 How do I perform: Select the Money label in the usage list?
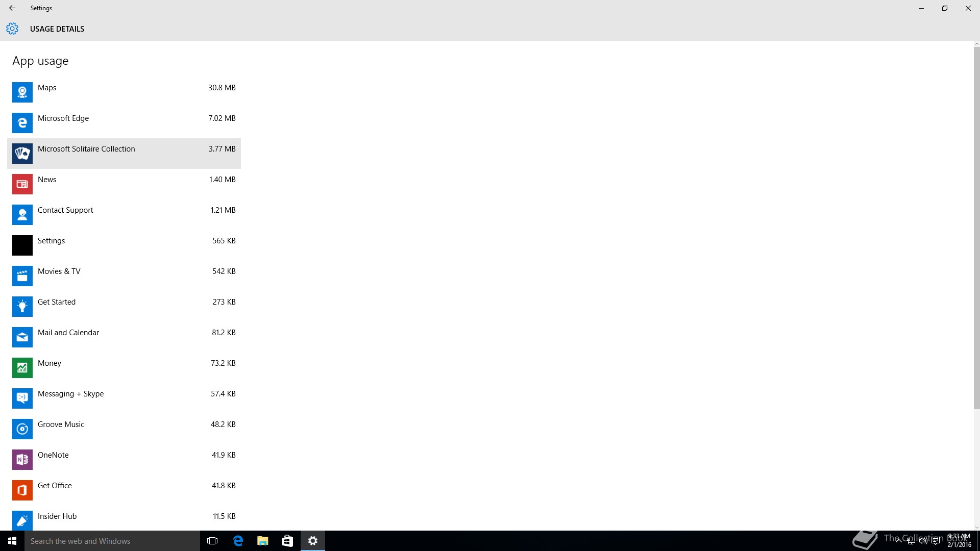pos(50,363)
